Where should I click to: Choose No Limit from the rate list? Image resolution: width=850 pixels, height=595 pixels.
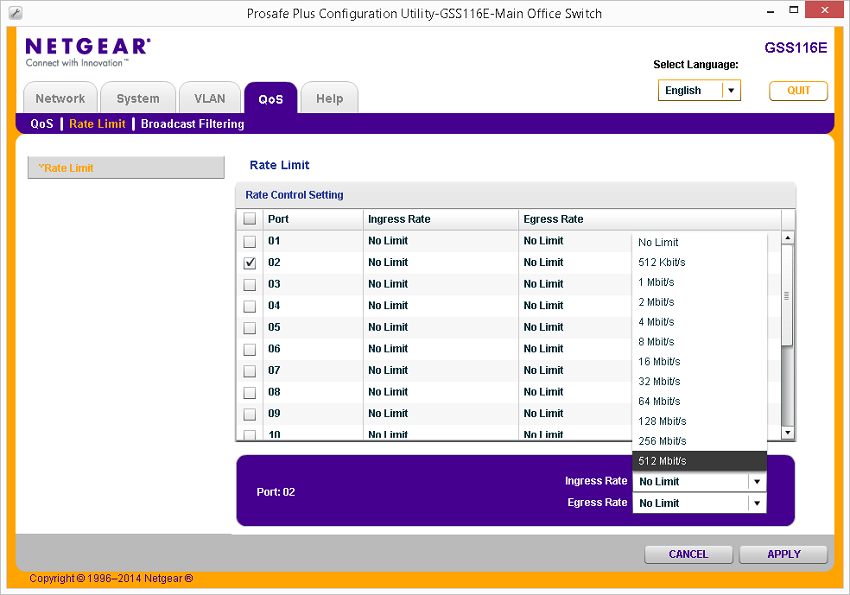(699, 242)
